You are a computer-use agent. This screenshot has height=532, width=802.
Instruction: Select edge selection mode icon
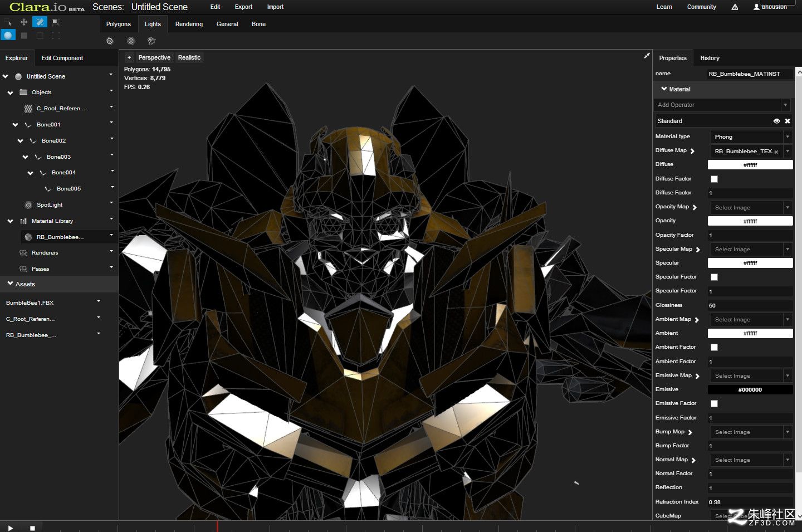click(x=40, y=36)
